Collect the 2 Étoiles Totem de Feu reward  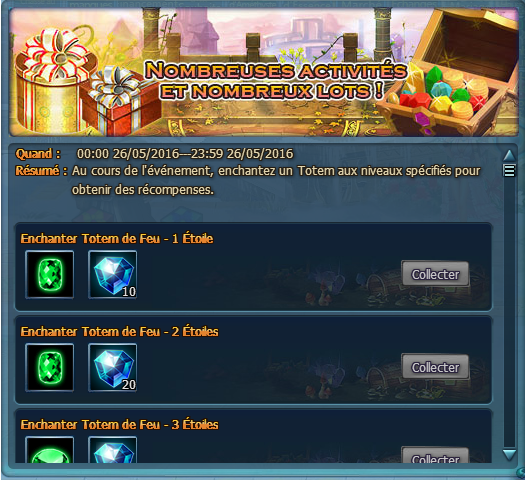coord(435,367)
